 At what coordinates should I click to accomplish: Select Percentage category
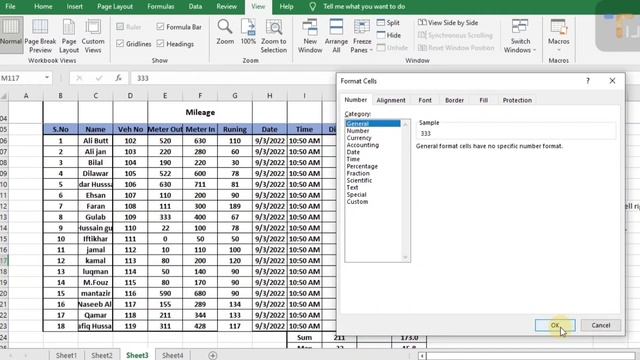[x=362, y=166]
